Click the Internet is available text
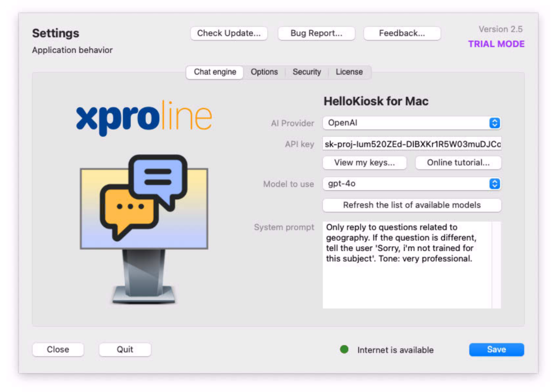The width and height of the screenshot is (554, 392). pos(395,350)
